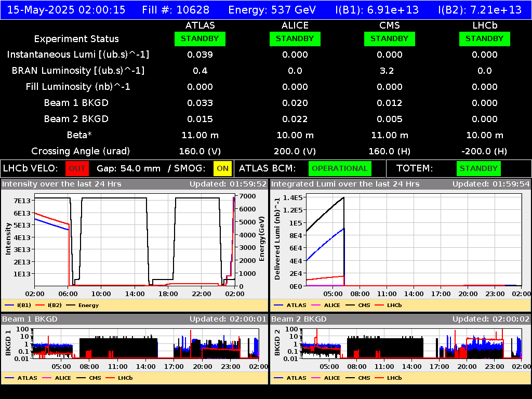Screen dimensions: 532x399
Task: Click the 'Fill Luminosity (nb)^-1' row label
Action: click(x=78, y=87)
